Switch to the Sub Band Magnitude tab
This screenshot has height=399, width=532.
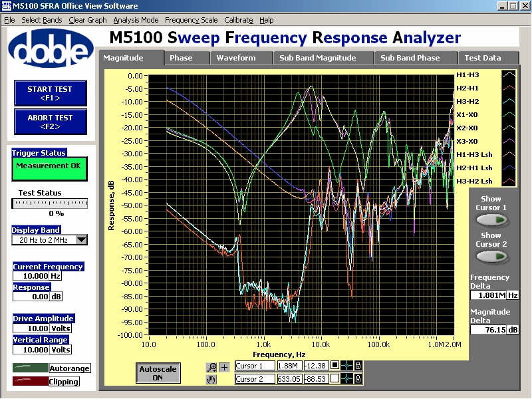[x=323, y=58]
